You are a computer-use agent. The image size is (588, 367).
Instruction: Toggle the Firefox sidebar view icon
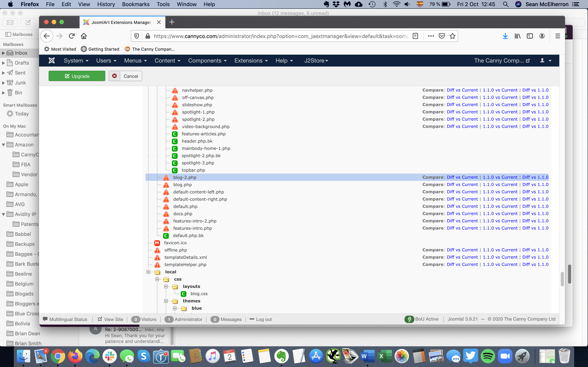click(x=530, y=36)
